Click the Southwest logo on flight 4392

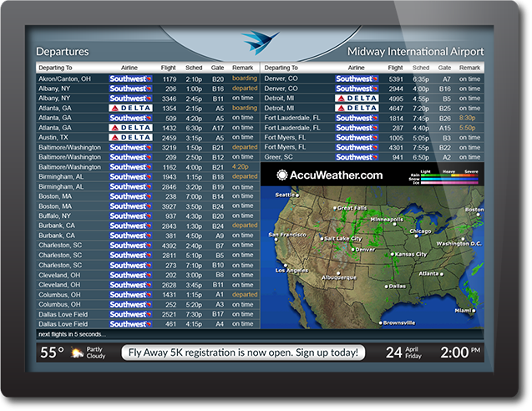tap(130, 246)
